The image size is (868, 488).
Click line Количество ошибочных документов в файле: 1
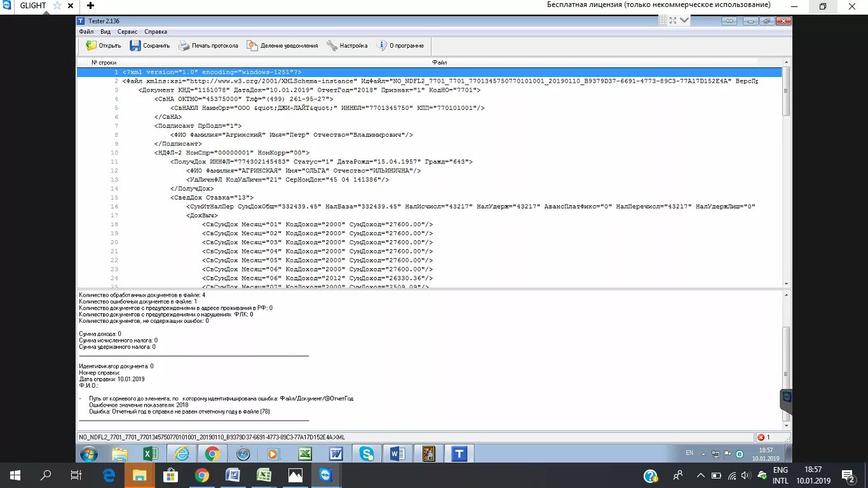(138, 301)
